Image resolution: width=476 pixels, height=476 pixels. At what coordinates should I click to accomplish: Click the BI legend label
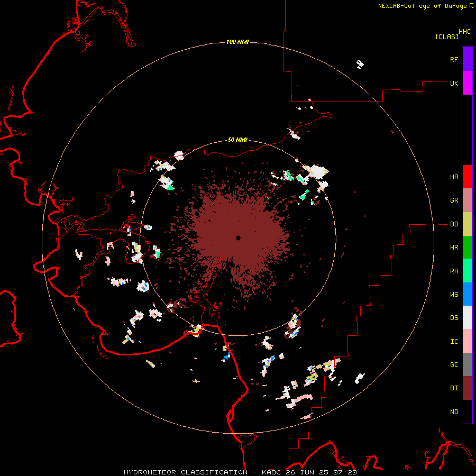pos(454,388)
